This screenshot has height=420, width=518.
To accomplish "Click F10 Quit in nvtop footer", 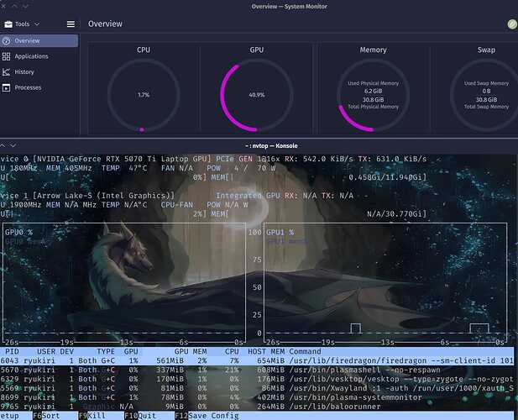I will tap(140, 416).
